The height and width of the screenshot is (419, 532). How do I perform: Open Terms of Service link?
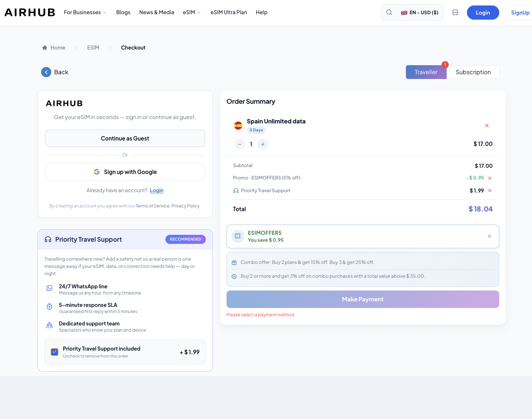click(x=152, y=206)
